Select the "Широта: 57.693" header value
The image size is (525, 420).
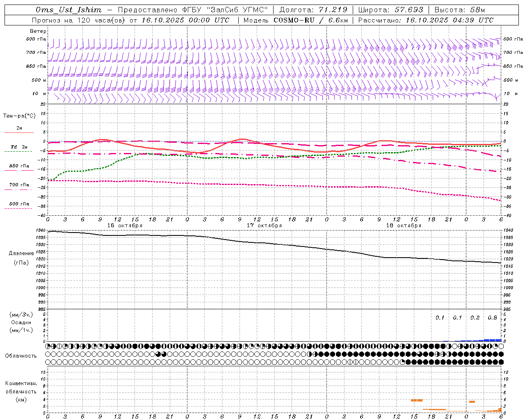390,10
